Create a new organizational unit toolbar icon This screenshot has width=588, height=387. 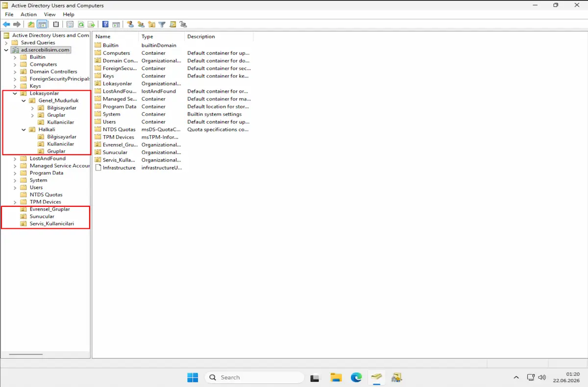pyautogui.click(x=151, y=24)
